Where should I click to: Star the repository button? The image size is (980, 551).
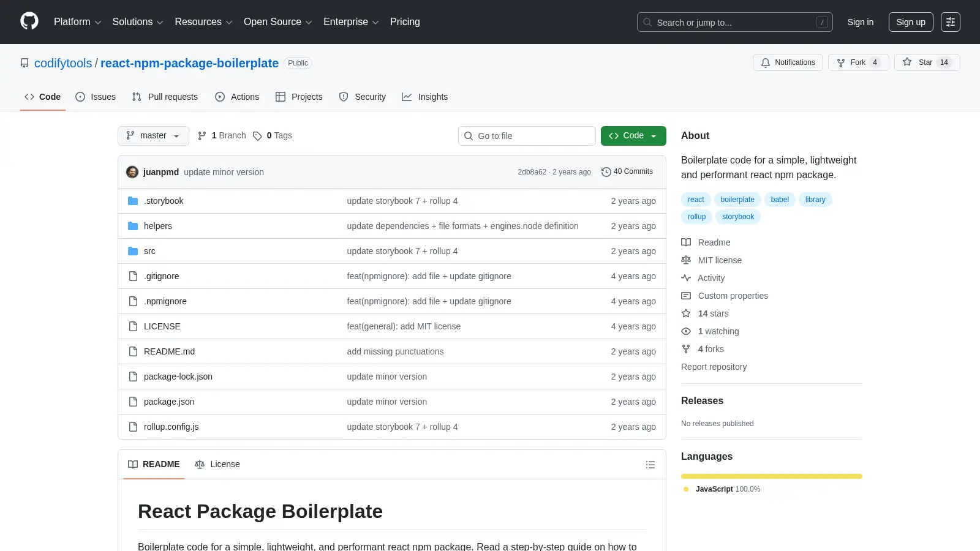pos(927,62)
